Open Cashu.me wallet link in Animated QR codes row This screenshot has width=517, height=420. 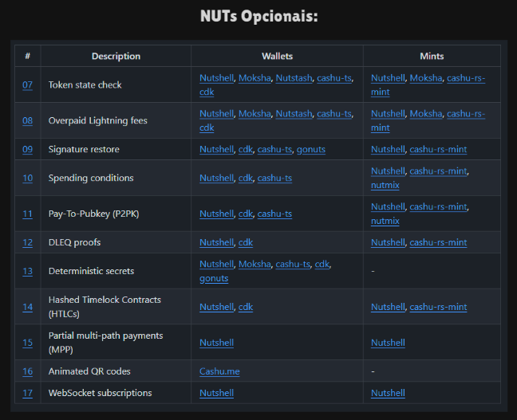pyautogui.click(x=219, y=371)
